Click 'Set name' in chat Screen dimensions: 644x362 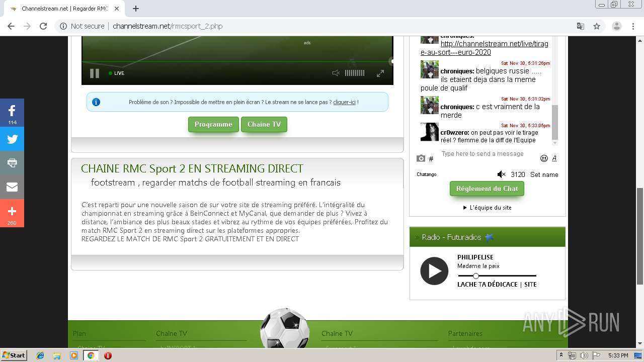[544, 174]
